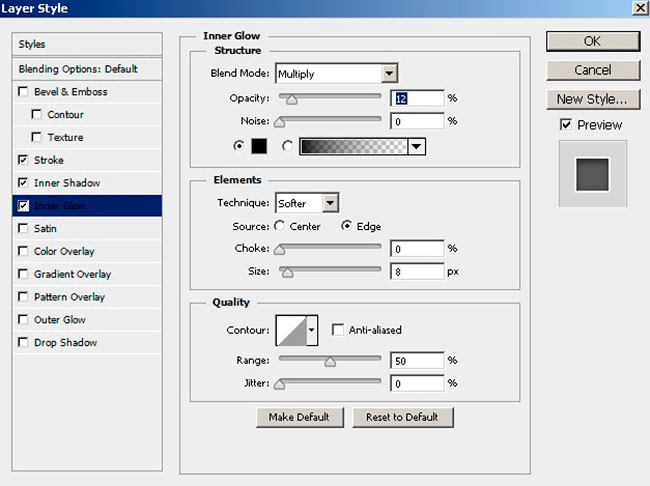Viewport: 650px width, 486px height.
Task: Click the Opacity slider handle
Action: pyautogui.click(x=289, y=99)
